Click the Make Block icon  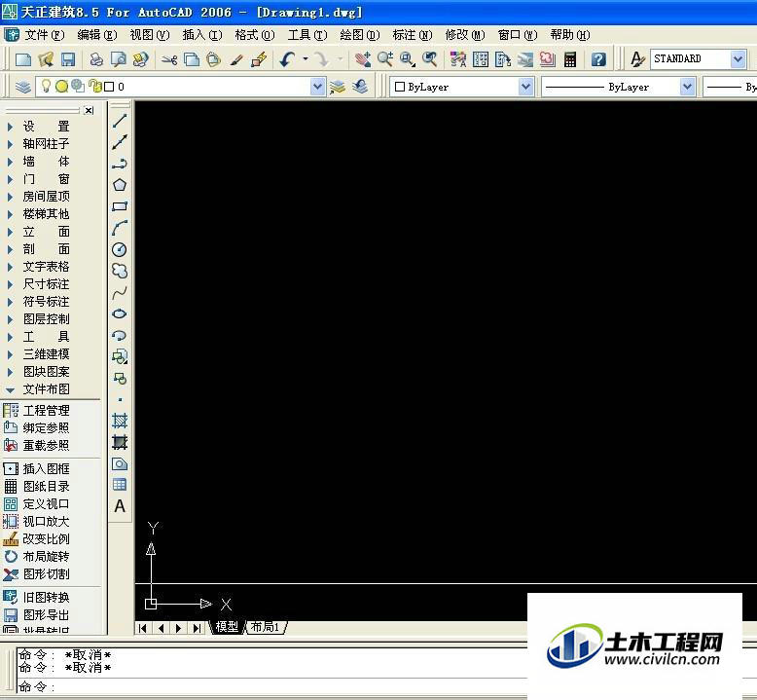pyautogui.click(x=120, y=379)
